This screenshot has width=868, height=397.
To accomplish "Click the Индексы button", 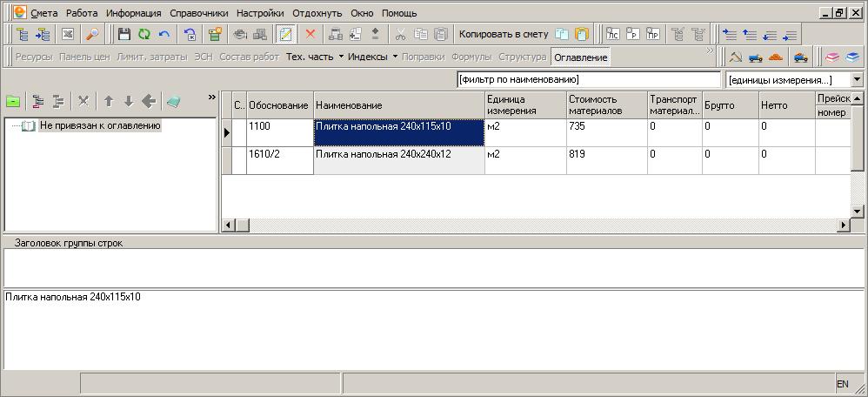I will [368, 57].
